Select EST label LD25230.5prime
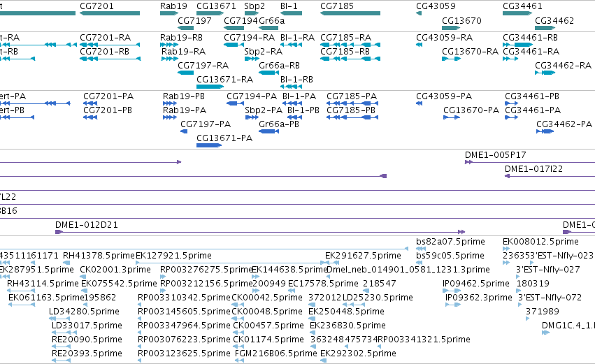This screenshot has width=595, height=364. (x=378, y=298)
